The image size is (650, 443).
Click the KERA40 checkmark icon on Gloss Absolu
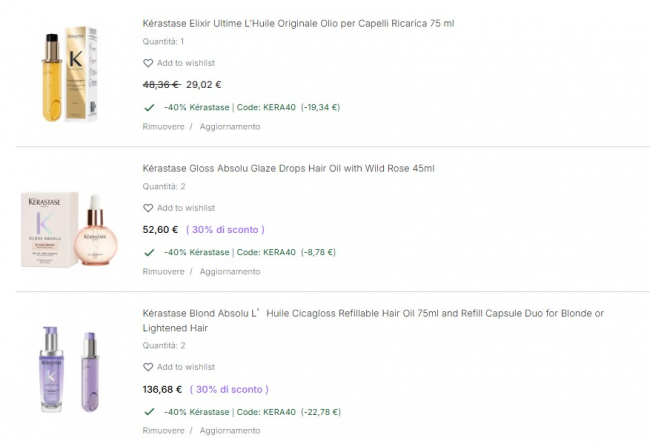click(149, 252)
